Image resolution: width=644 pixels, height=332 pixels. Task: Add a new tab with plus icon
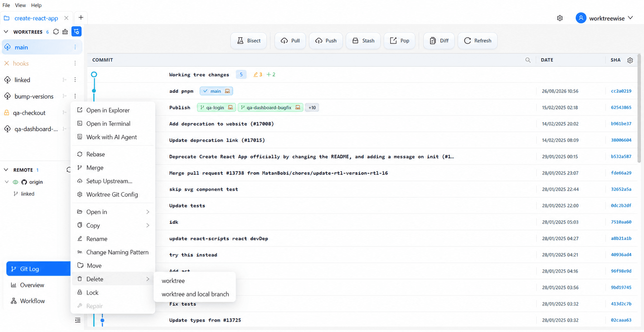pyautogui.click(x=81, y=18)
